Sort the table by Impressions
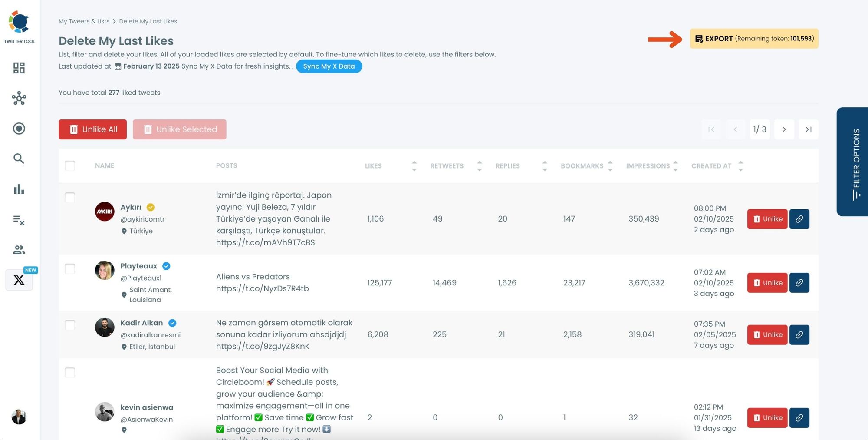Screen dimensions: 868x440 (675, 166)
